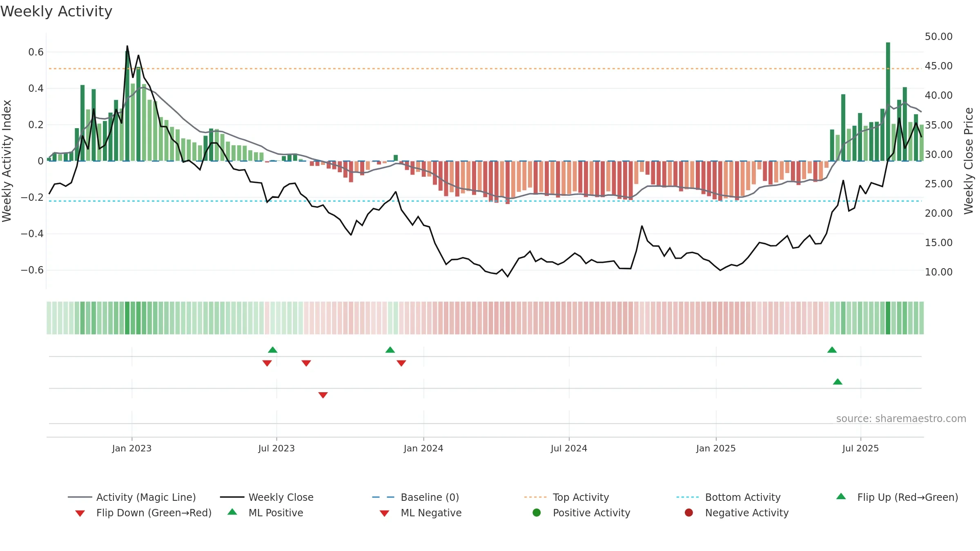Click the blue dashed Baseline legend swatch

[383, 497]
